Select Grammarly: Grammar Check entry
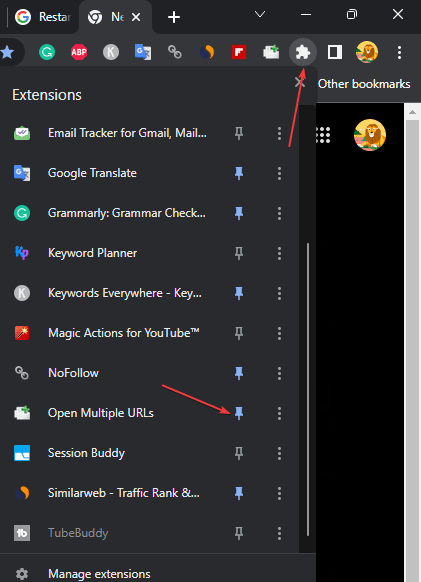421x582 pixels. pyautogui.click(x=127, y=213)
